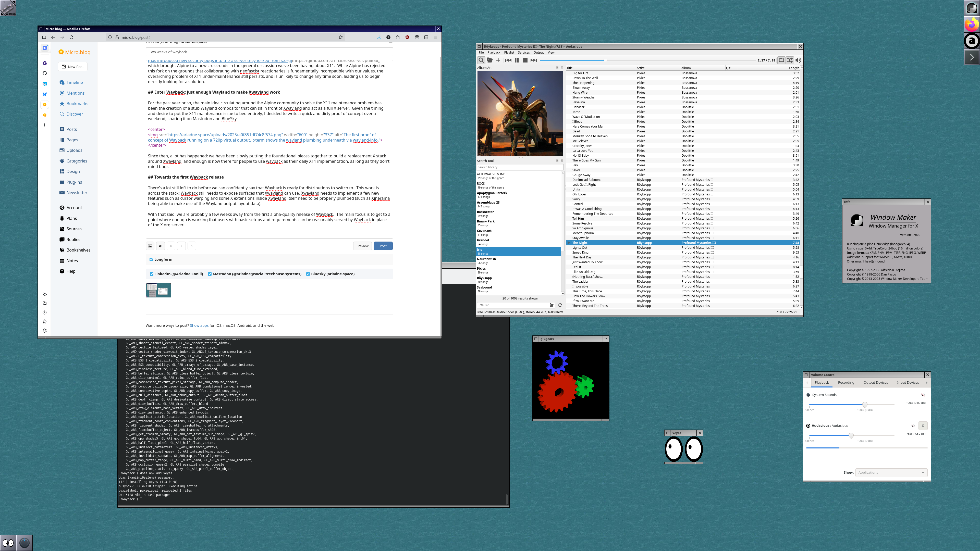Click the New Post button

click(73, 67)
